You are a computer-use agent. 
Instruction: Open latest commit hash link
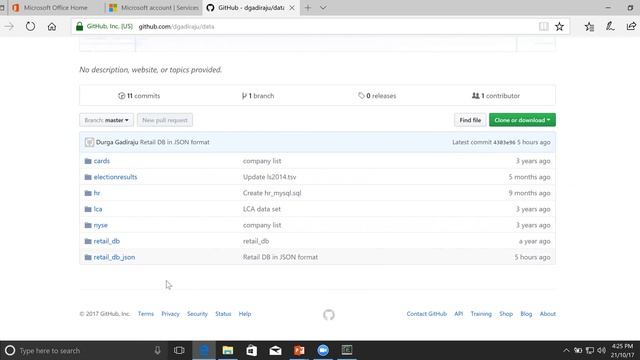point(504,142)
